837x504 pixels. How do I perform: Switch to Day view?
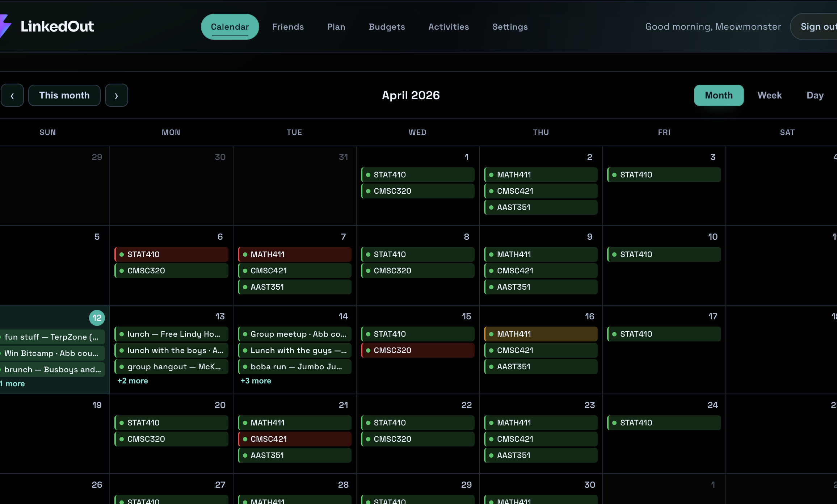click(815, 96)
